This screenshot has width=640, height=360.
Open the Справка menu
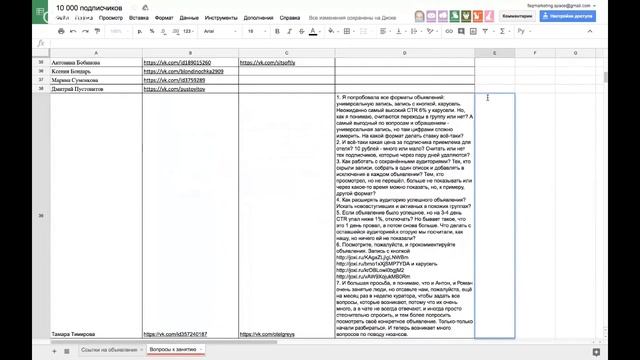pos(290,18)
